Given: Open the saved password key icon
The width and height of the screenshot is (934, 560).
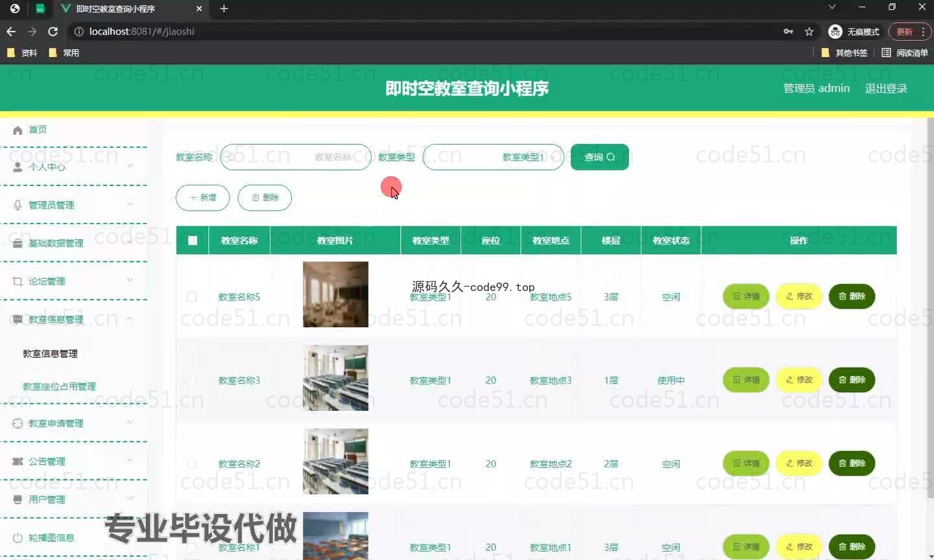Looking at the screenshot, I should 788,31.
